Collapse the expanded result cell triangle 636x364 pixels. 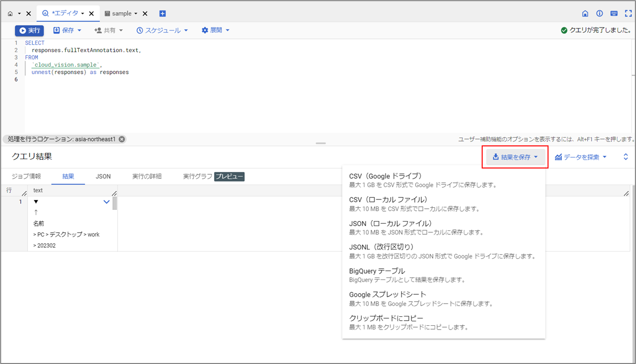35,201
